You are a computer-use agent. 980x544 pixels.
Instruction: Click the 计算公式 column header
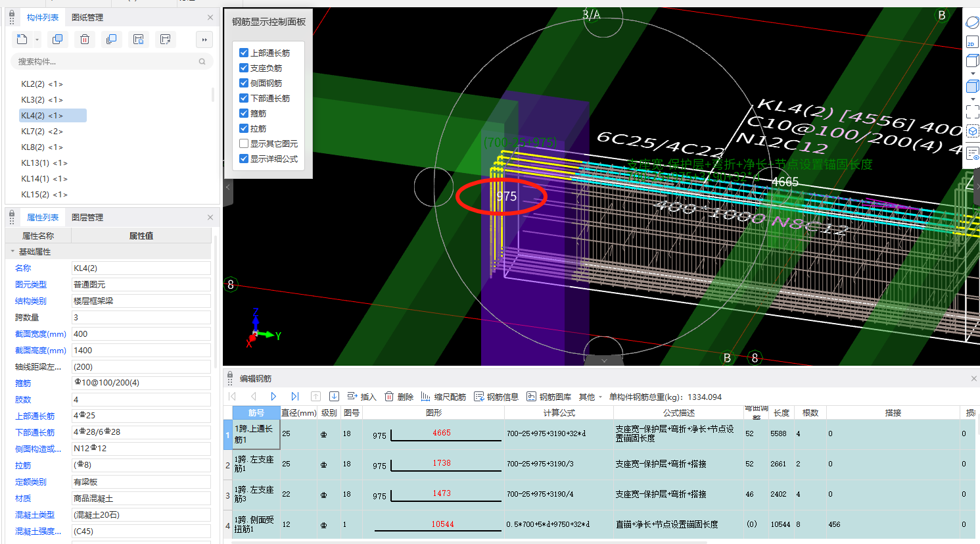559,413
